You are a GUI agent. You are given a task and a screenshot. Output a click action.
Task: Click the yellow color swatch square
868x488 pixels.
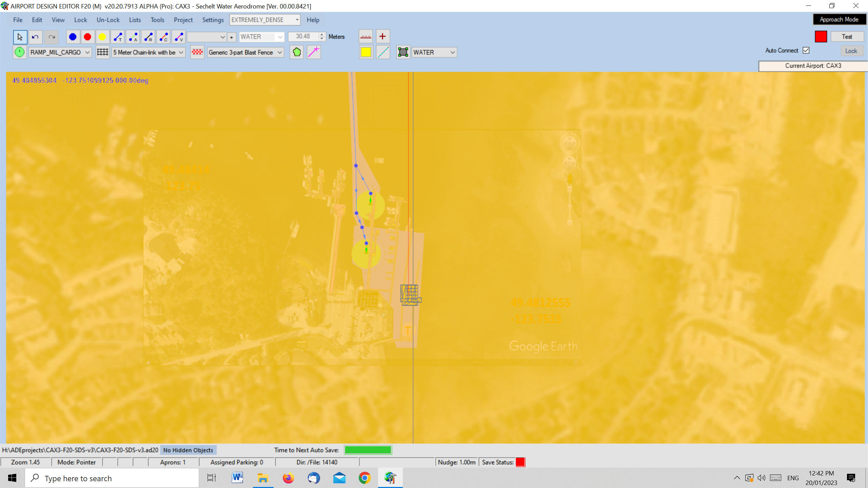click(x=366, y=52)
